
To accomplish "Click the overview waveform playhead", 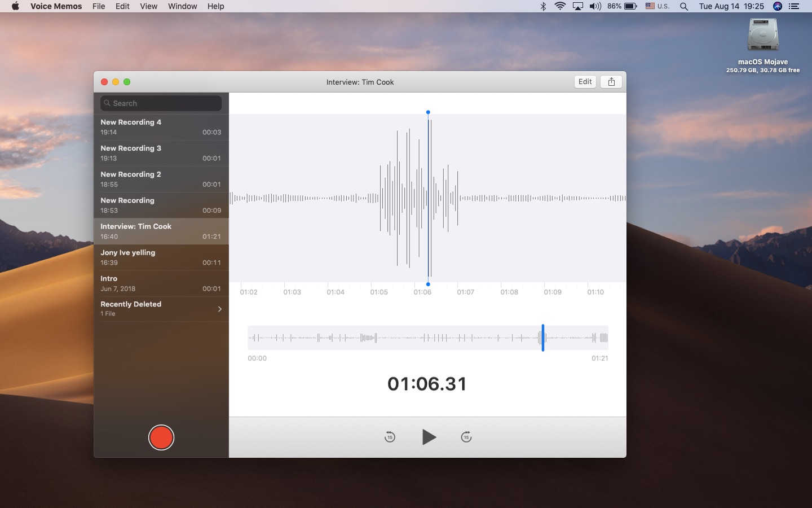I will pyautogui.click(x=543, y=338).
